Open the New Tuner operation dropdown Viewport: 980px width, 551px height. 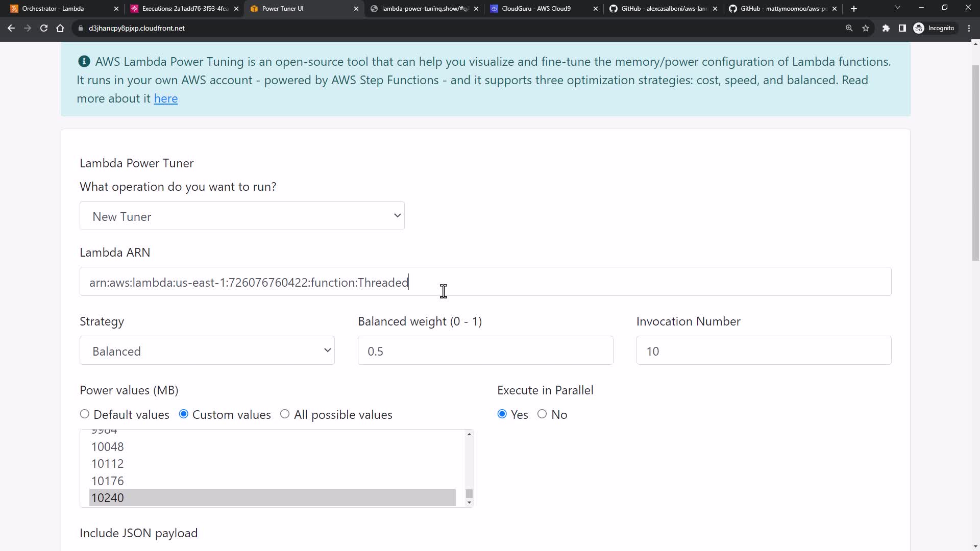[x=242, y=216]
